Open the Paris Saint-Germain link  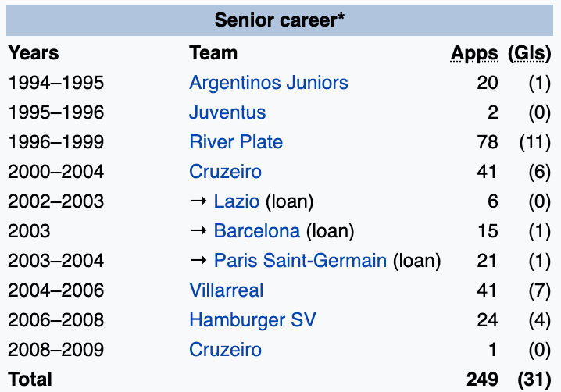(300, 261)
